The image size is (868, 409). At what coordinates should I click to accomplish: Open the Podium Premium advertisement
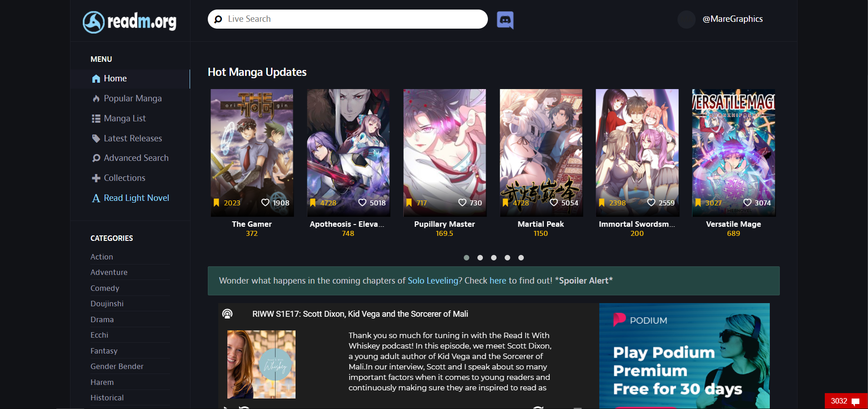[684, 356]
